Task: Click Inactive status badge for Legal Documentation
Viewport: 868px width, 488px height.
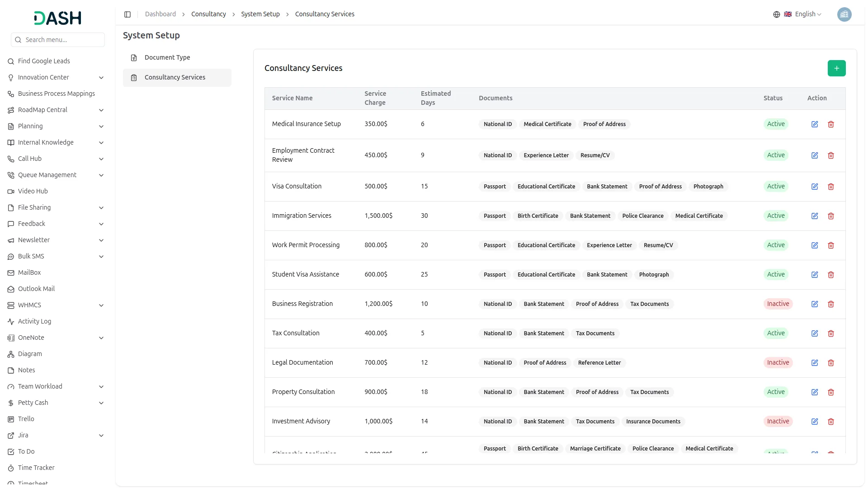Action: 778,363
